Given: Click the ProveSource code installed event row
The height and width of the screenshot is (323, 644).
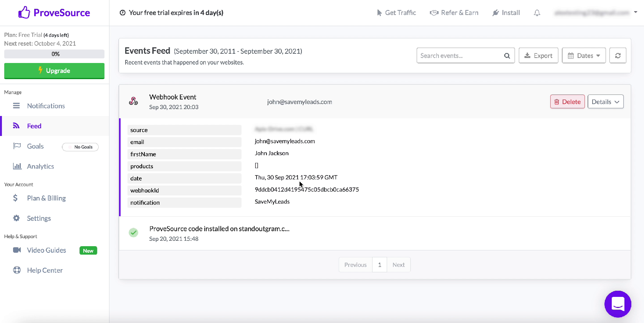Looking at the screenshot, I should tap(375, 233).
